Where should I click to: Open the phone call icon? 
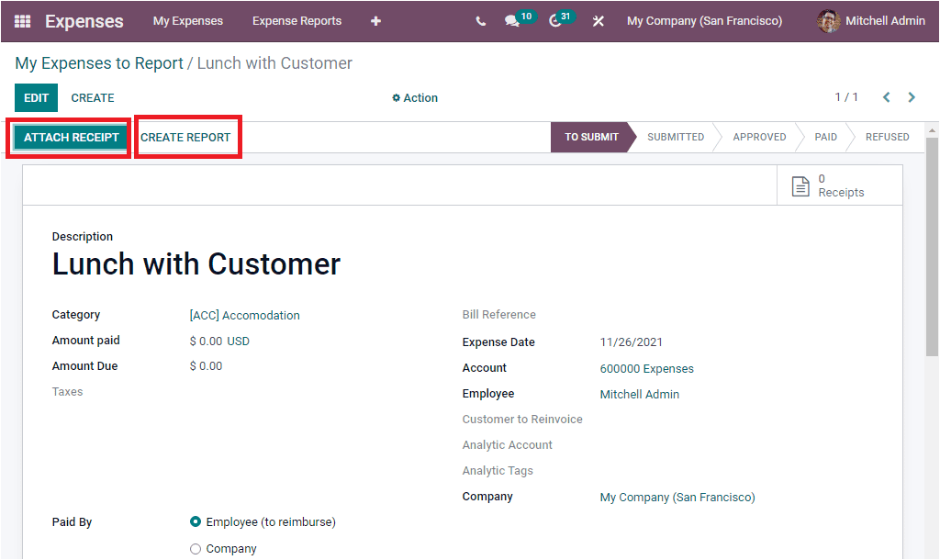[x=481, y=21]
